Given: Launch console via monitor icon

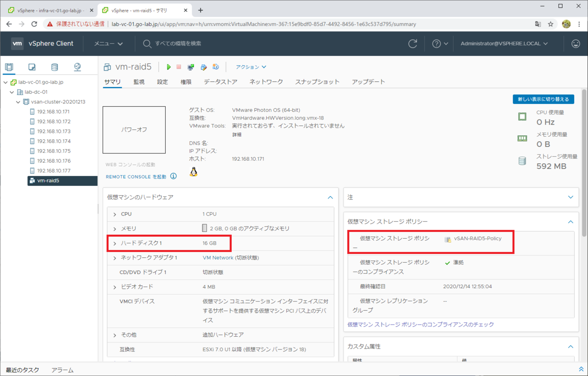Looking at the screenshot, I should [191, 67].
